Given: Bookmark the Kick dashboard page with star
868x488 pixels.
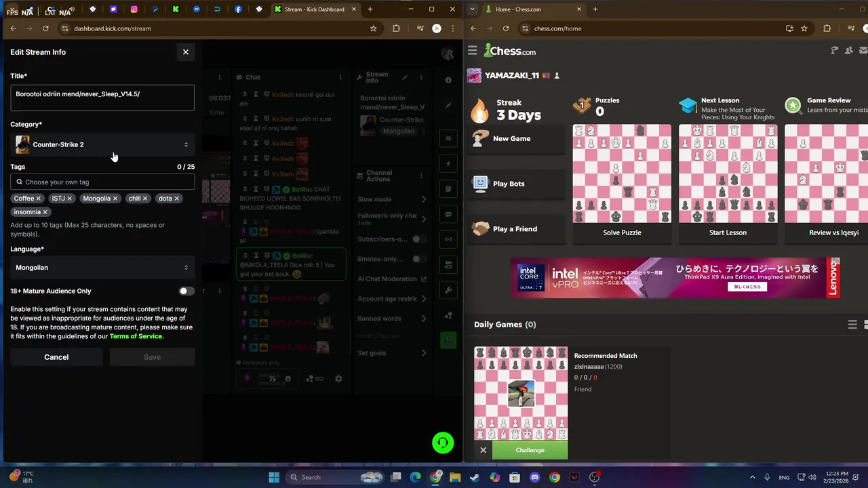Looking at the screenshot, I should point(373,28).
